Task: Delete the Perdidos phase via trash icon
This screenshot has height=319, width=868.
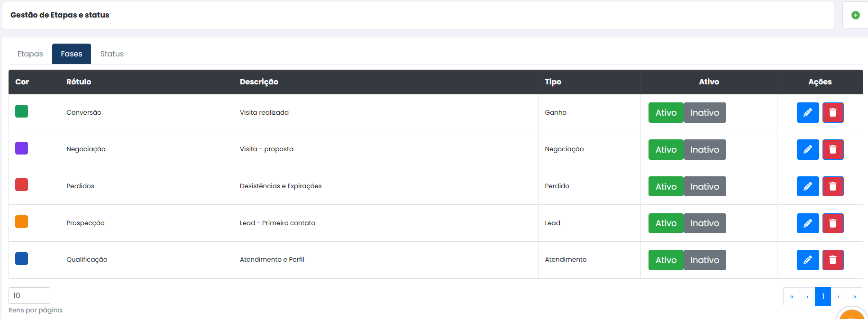Action: (x=833, y=186)
